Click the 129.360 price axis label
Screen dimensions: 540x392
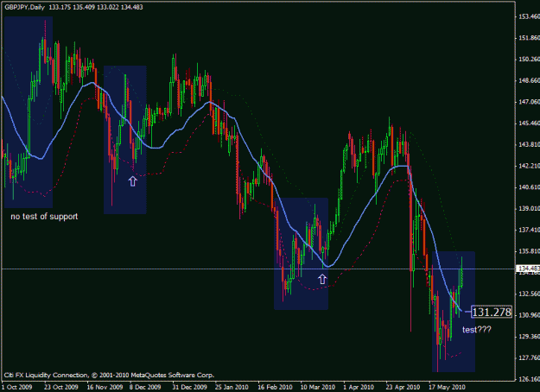(x=529, y=337)
